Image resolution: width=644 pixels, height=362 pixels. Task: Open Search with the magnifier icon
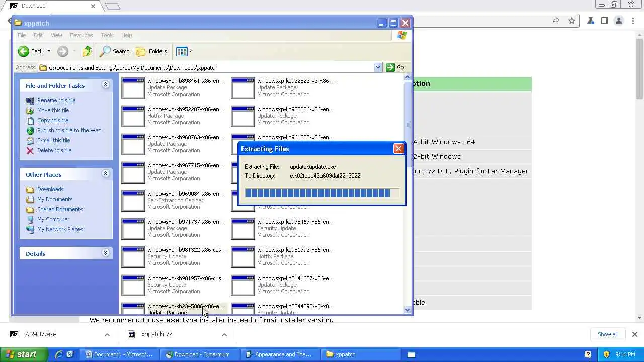[x=115, y=51]
